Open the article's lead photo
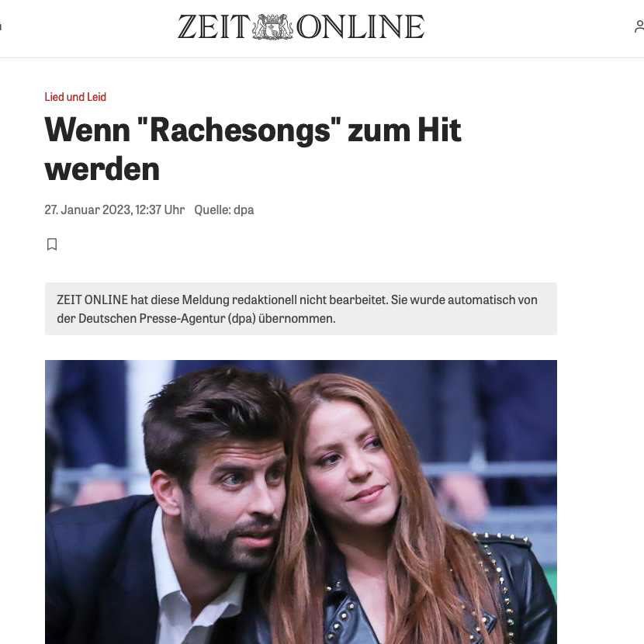 [300, 502]
